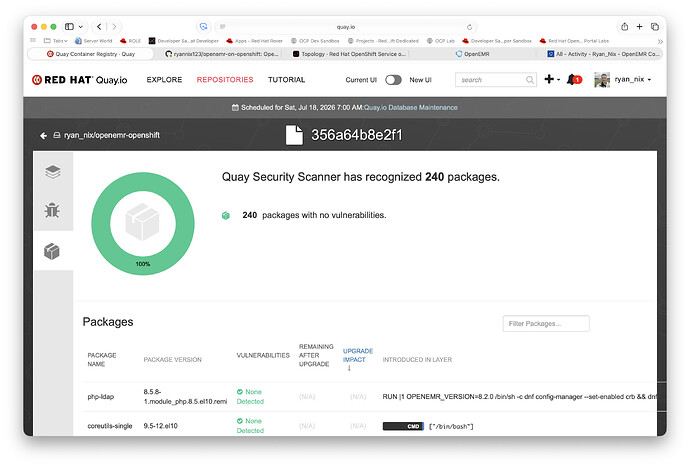Sort by the Upgrade Impact column header
This screenshot has width=690, height=467.
pyautogui.click(x=357, y=356)
